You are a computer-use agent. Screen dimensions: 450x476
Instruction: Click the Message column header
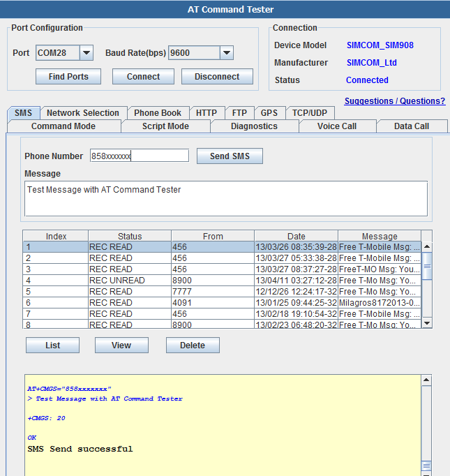click(x=380, y=236)
